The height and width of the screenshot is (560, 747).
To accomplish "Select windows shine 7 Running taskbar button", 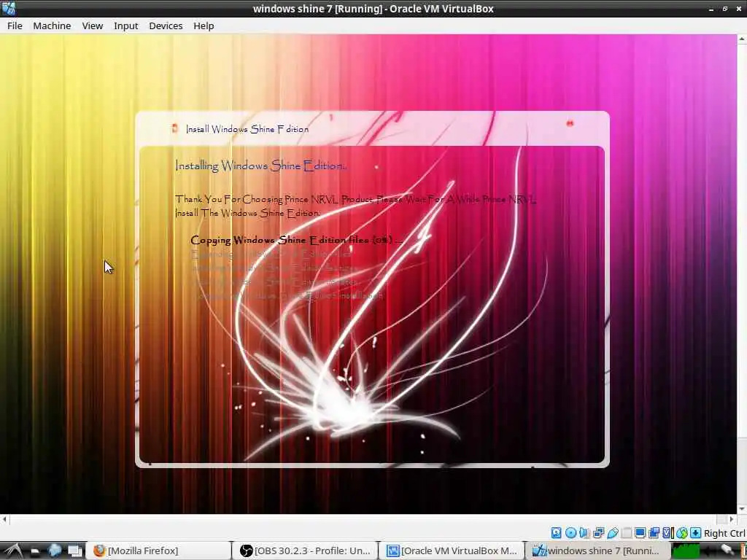I will [598, 551].
